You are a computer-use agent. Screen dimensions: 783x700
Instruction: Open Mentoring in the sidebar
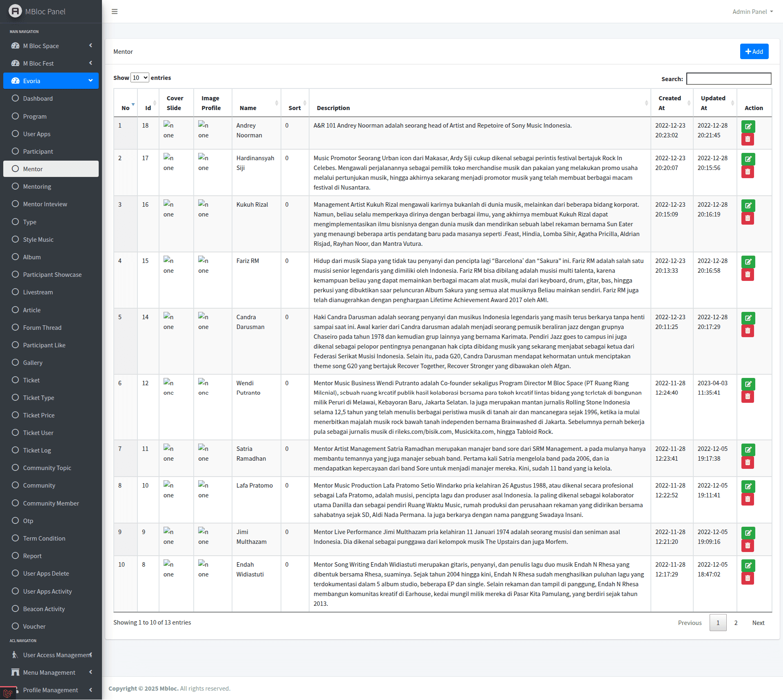point(37,186)
